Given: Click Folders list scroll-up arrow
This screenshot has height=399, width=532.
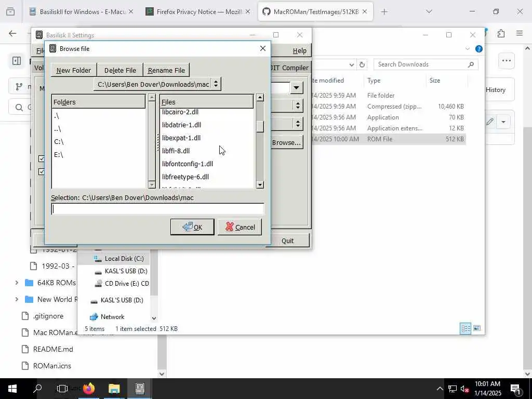Looking at the screenshot, I should pyautogui.click(x=152, y=98).
